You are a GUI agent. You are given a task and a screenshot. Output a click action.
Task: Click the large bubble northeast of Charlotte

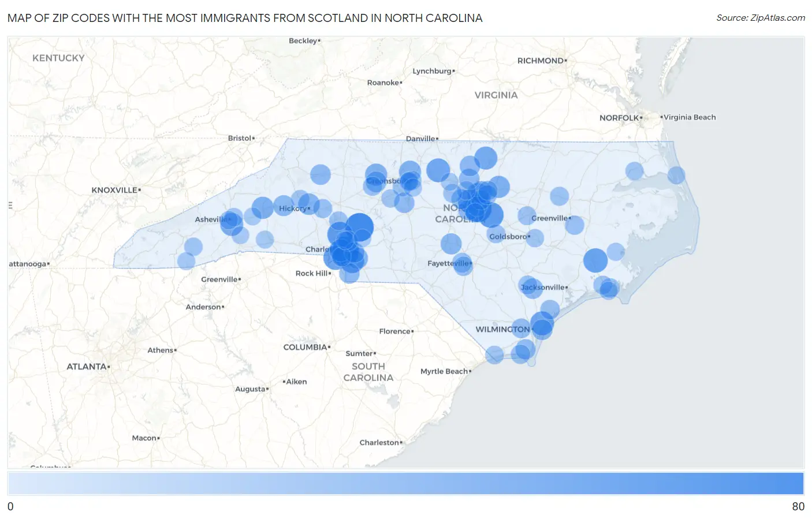pos(359,227)
